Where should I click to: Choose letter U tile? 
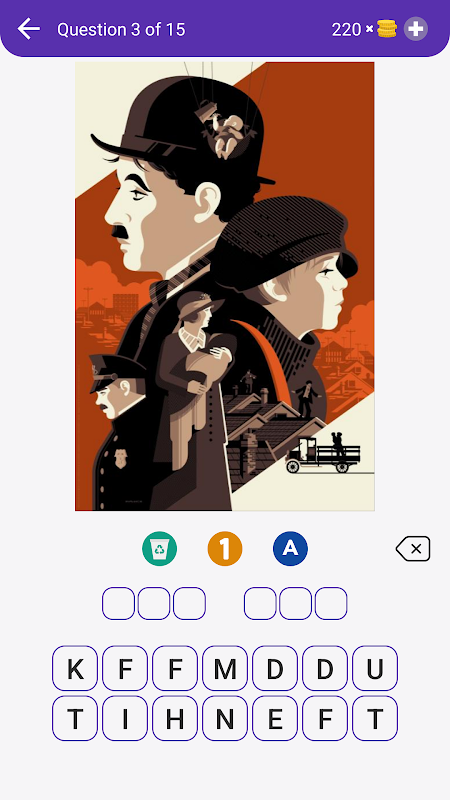(x=375, y=668)
